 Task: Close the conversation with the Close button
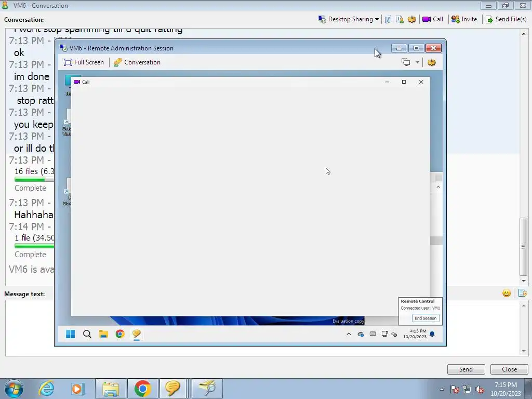[x=509, y=369]
